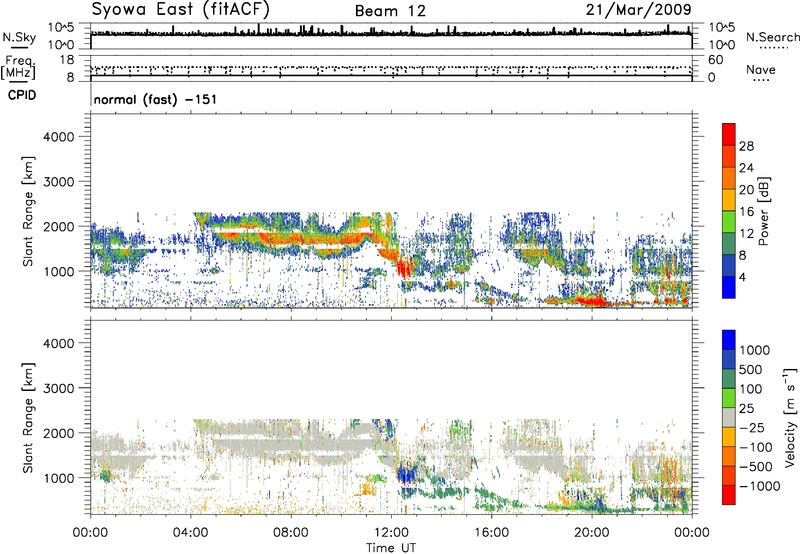Viewport: 800px width, 554px height.
Task: Select the '12:00' time tick label
Action: [x=391, y=533]
